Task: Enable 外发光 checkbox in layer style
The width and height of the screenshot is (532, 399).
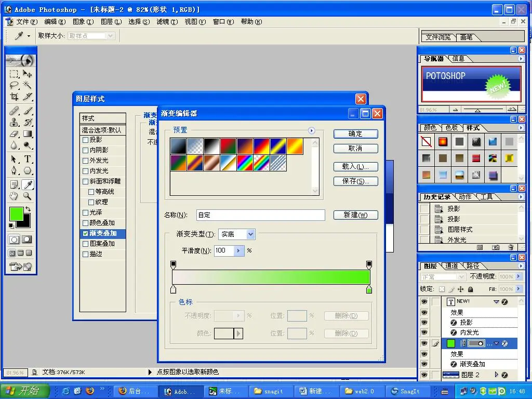Action: (x=86, y=161)
